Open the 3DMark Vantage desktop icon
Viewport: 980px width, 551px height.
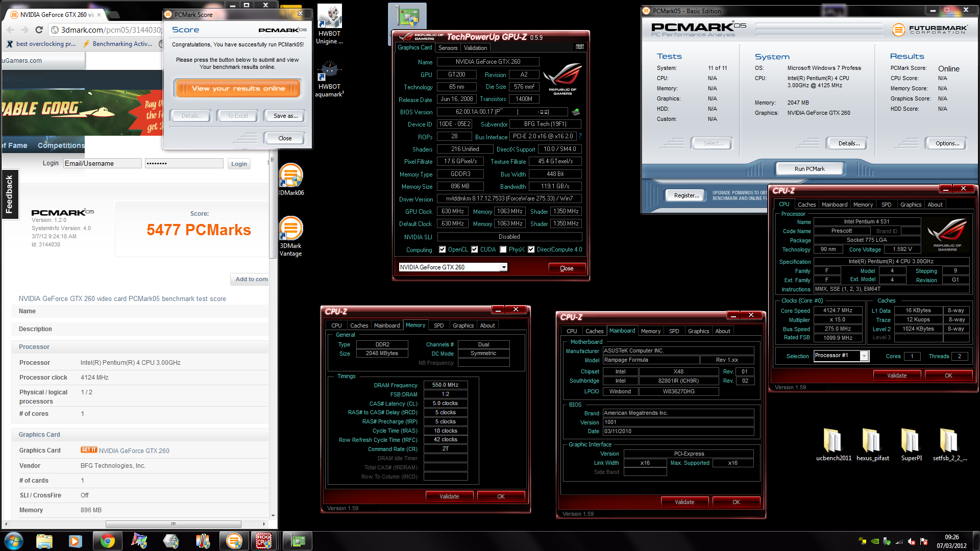291,236
